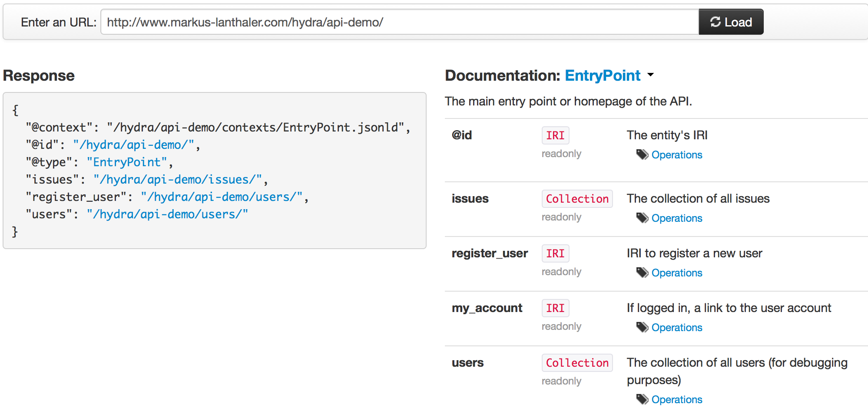Screen dimensions: 868x414
Task: Expand Operations for the issues property
Action: pos(676,218)
